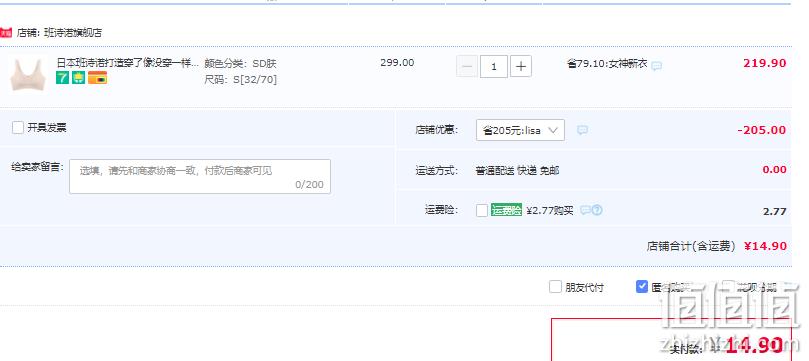Increase quantity with the plus button
809x361 pixels.
coord(521,67)
